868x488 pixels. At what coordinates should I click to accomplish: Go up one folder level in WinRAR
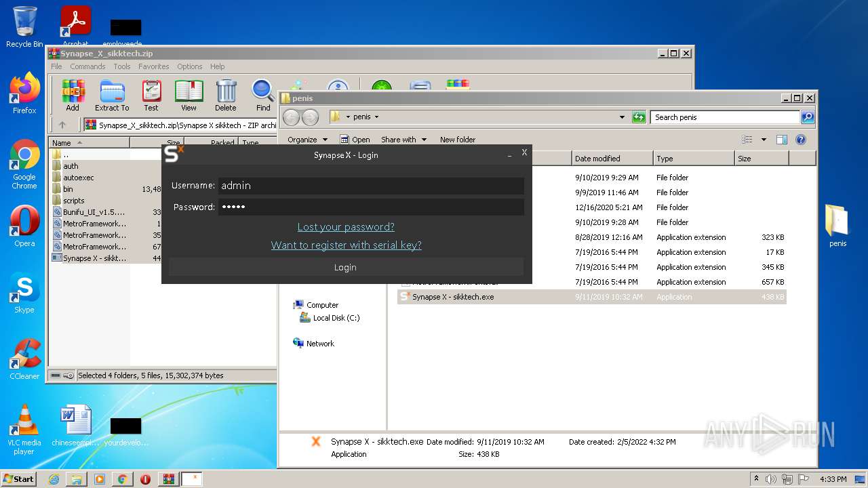coord(62,125)
